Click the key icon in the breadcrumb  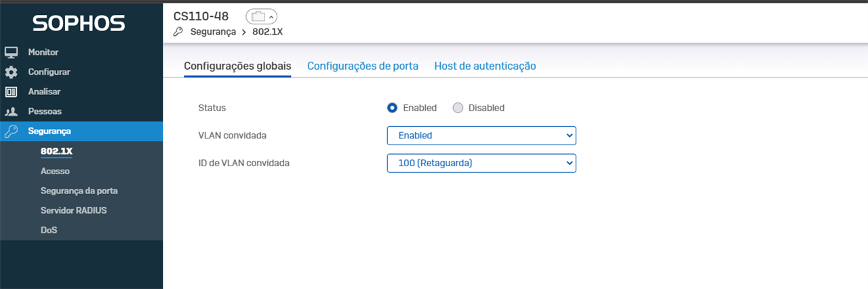point(178,31)
